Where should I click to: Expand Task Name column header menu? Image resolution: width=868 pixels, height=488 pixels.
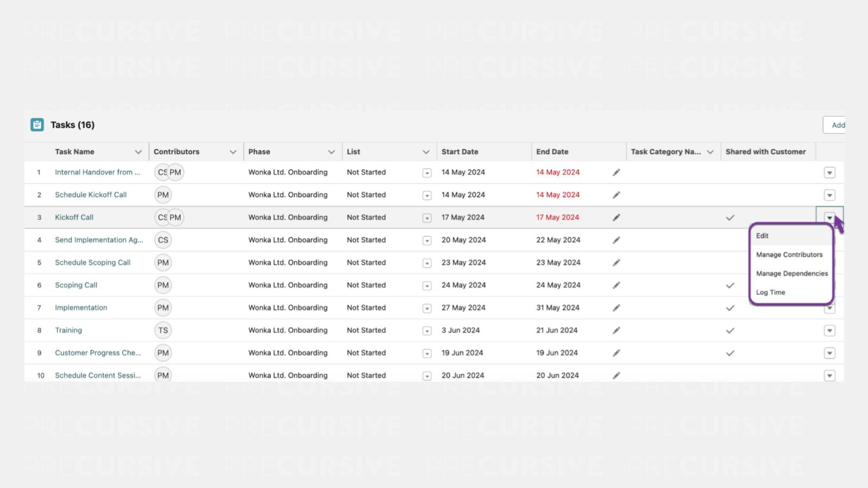click(x=138, y=152)
